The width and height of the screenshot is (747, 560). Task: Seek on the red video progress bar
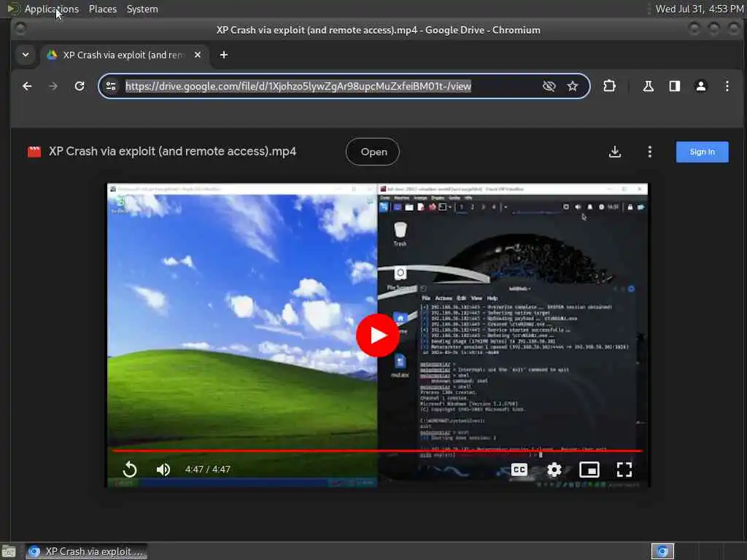(x=377, y=451)
